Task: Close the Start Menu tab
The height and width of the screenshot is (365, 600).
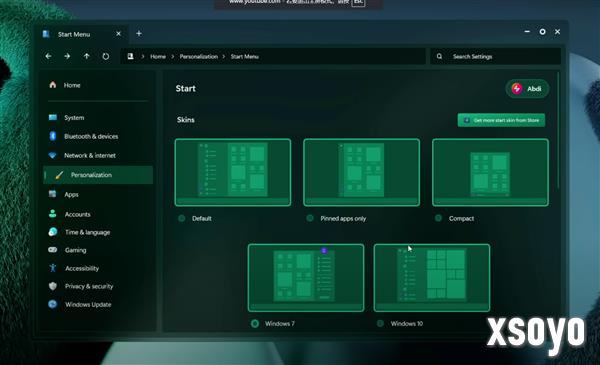Action: click(x=119, y=34)
